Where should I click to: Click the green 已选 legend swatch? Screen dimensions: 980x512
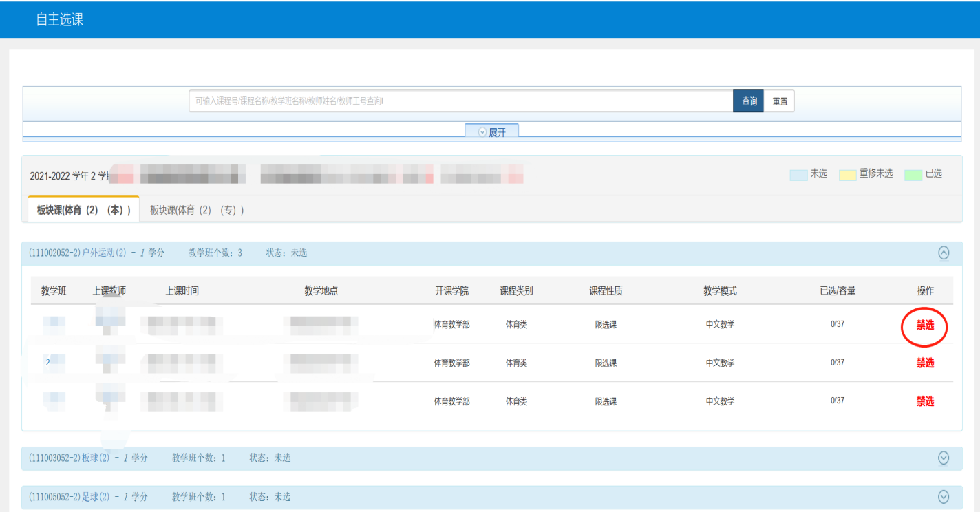point(913,175)
